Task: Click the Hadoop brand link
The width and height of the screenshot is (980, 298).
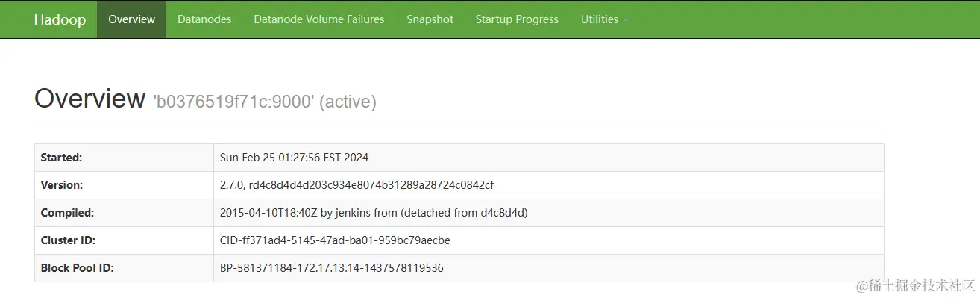Action: click(x=60, y=19)
